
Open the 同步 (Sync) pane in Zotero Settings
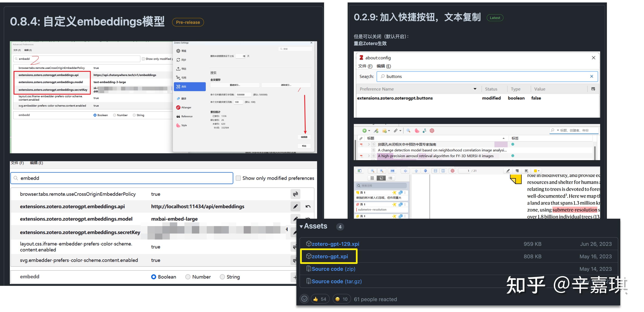pos(182,60)
